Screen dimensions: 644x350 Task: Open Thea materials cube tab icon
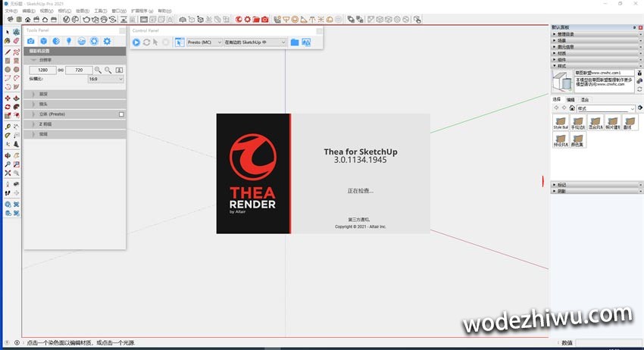tap(43, 41)
